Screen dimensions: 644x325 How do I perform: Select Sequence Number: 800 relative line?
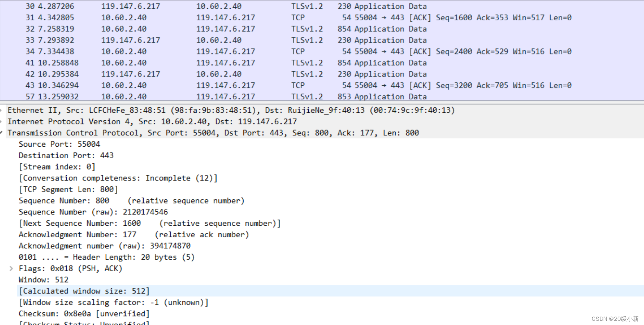tap(131, 201)
